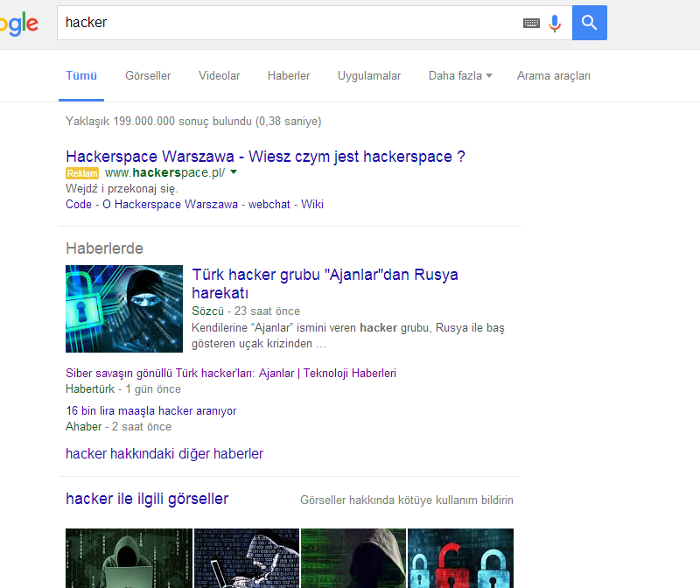Open the Videolar tab
The width and height of the screenshot is (700, 588).
coord(220,76)
